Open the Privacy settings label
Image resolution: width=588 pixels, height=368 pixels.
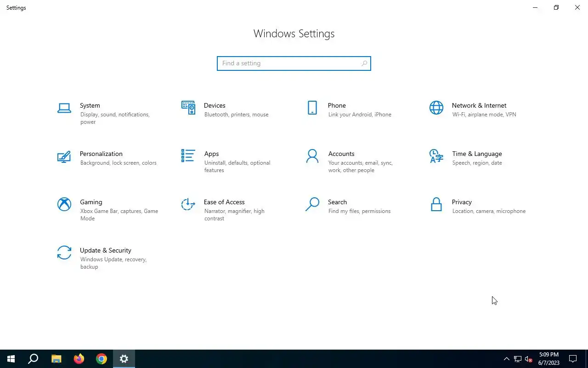462,202
